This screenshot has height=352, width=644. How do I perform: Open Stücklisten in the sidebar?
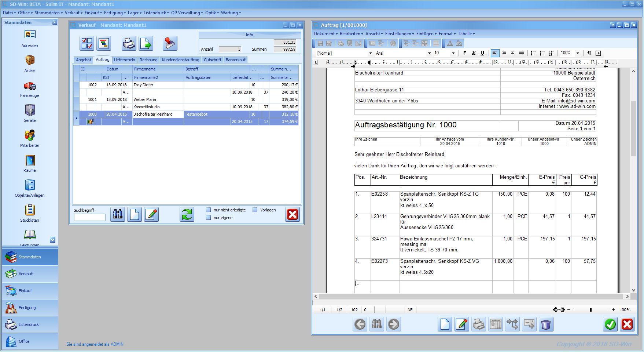tap(30, 213)
